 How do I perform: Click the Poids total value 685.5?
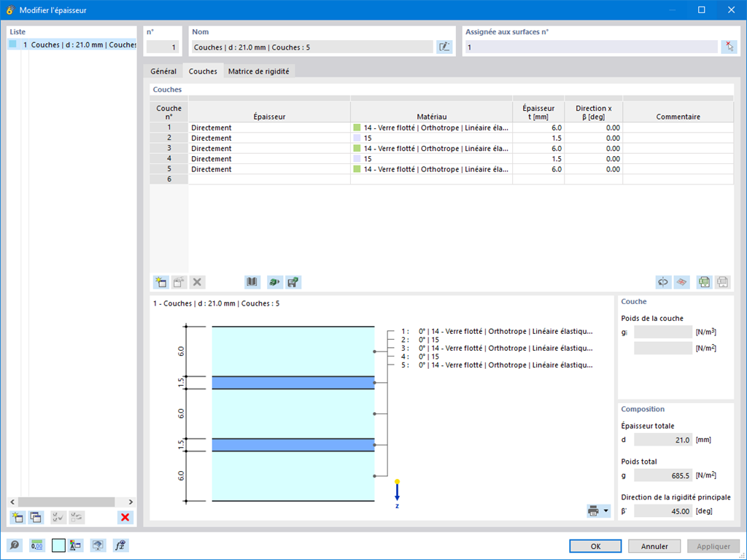(x=662, y=475)
